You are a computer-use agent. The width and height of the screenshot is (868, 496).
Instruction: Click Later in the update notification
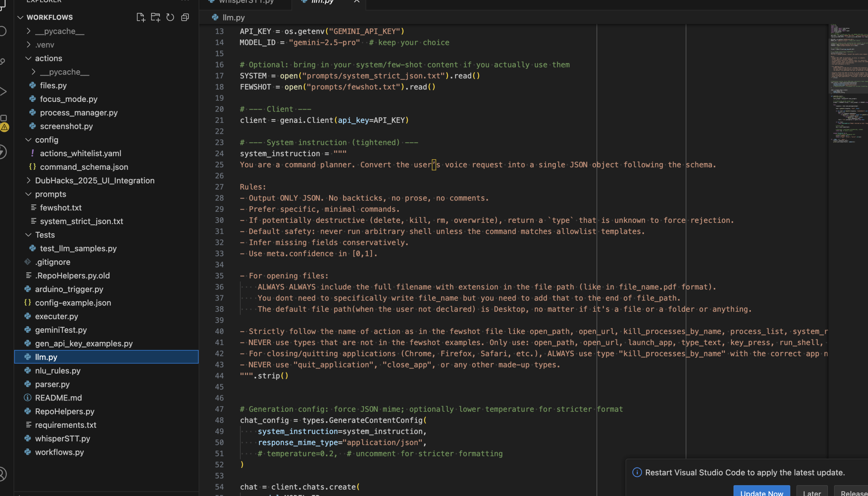[811, 492]
